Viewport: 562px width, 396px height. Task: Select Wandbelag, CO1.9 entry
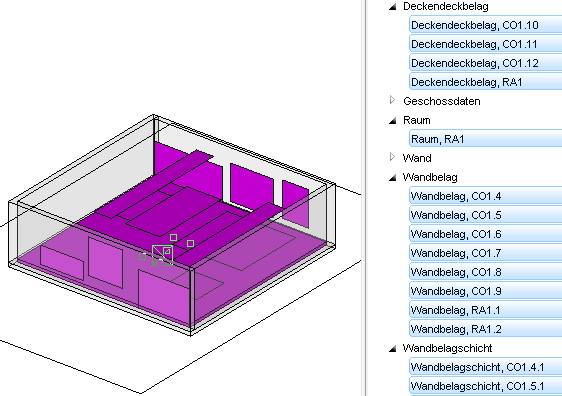coord(485,291)
